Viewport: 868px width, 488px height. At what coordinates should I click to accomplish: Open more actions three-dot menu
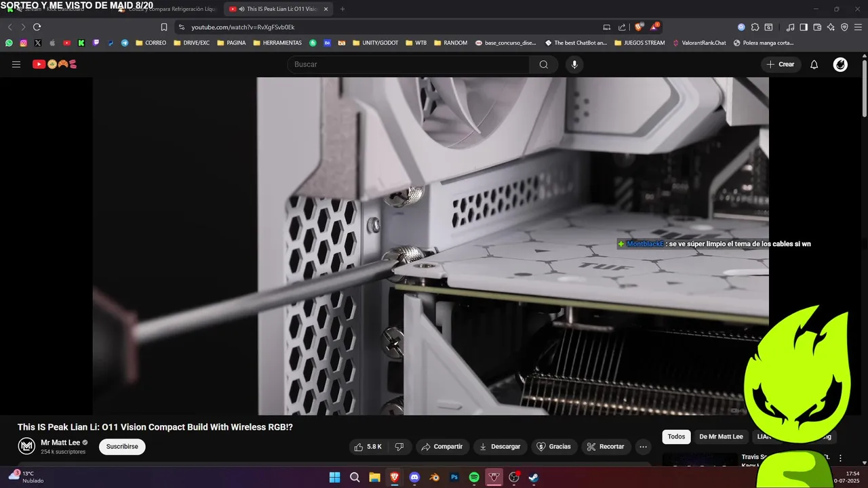pyautogui.click(x=643, y=447)
